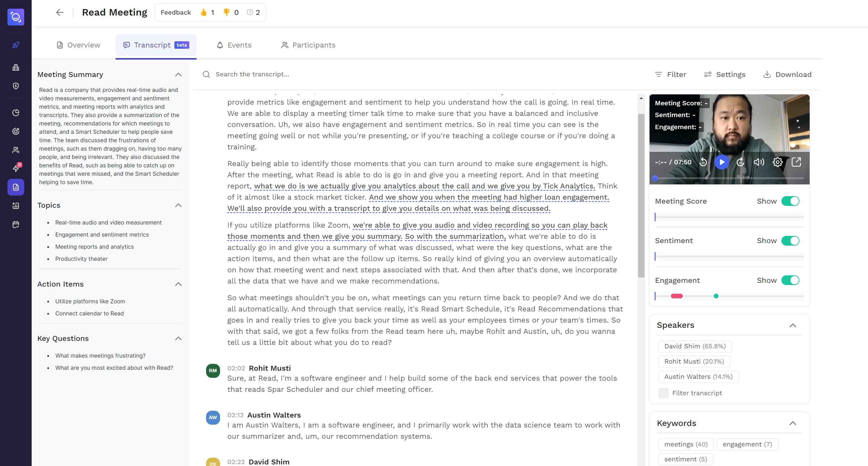
Task: Focus the Search the transcript field
Action: click(x=421, y=75)
